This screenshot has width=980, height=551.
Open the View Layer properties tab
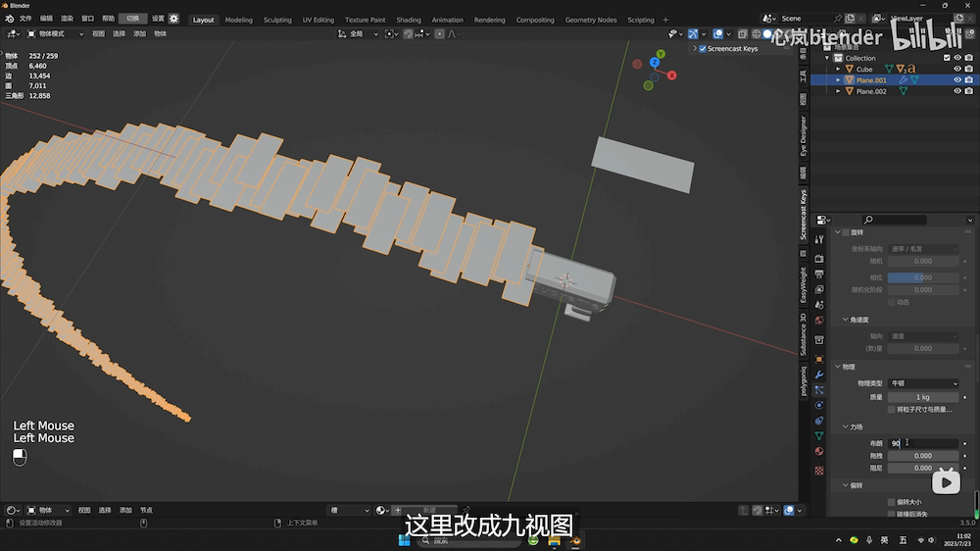click(x=818, y=289)
